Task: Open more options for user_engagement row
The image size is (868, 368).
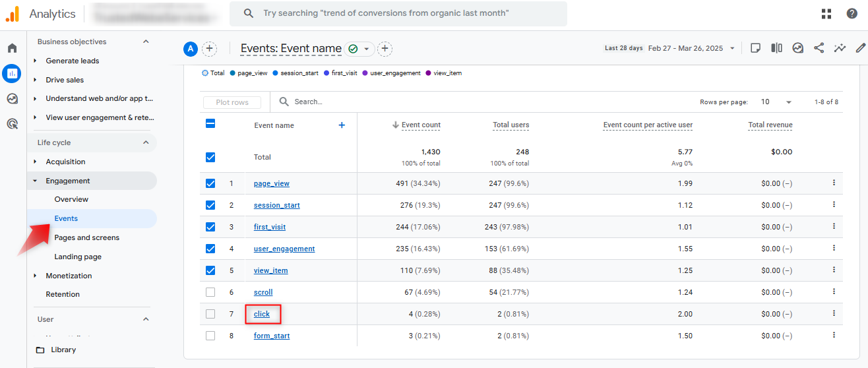Action: pyautogui.click(x=834, y=248)
